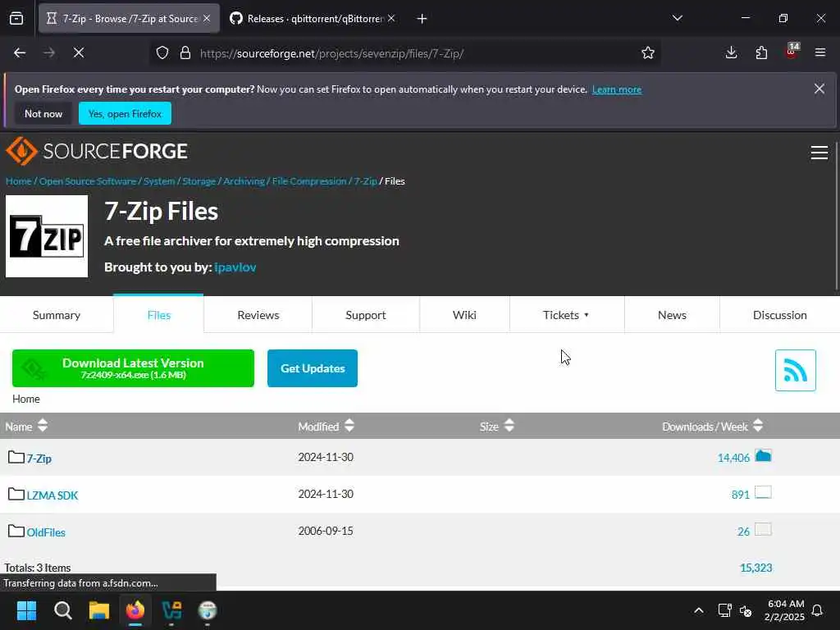Open the Home breadcrumb link
This screenshot has width=840, height=630.
click(x=19, y=181)
